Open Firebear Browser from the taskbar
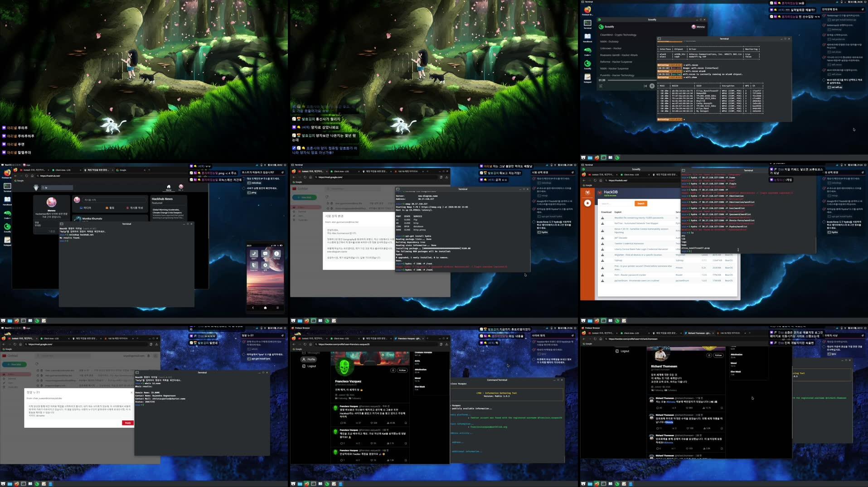Screen dimensions: 868x487 click(x=596, y=158)
